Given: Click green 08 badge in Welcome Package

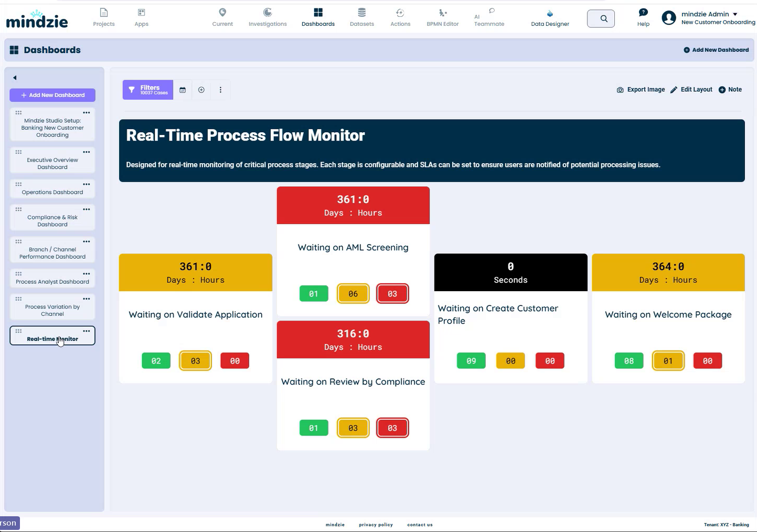Looking at the screenshot, I should tap(629, 361).
